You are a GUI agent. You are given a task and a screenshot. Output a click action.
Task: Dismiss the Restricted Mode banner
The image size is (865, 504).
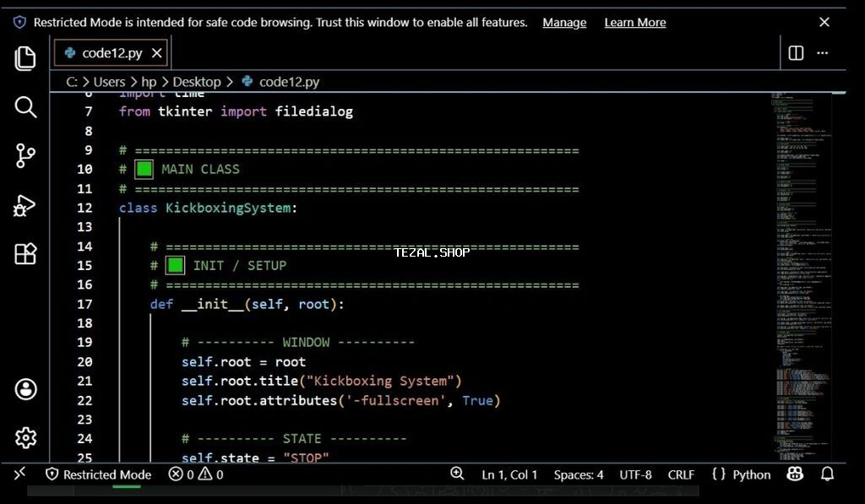coord(824,22)
